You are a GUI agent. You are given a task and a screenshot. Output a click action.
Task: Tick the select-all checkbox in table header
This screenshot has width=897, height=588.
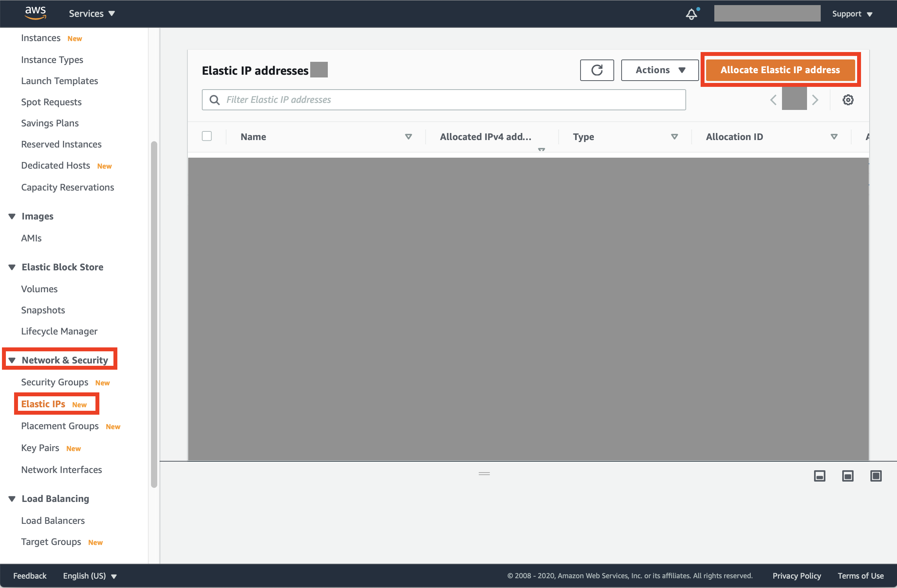[x=207, y=136]
